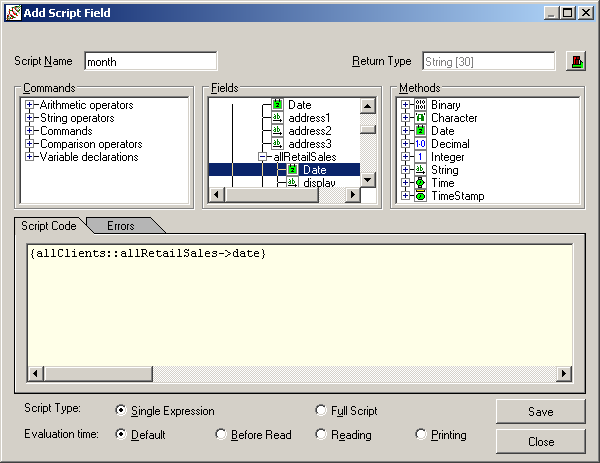Expand the Time methods node
600x463 pixels.
coord(406,183)
